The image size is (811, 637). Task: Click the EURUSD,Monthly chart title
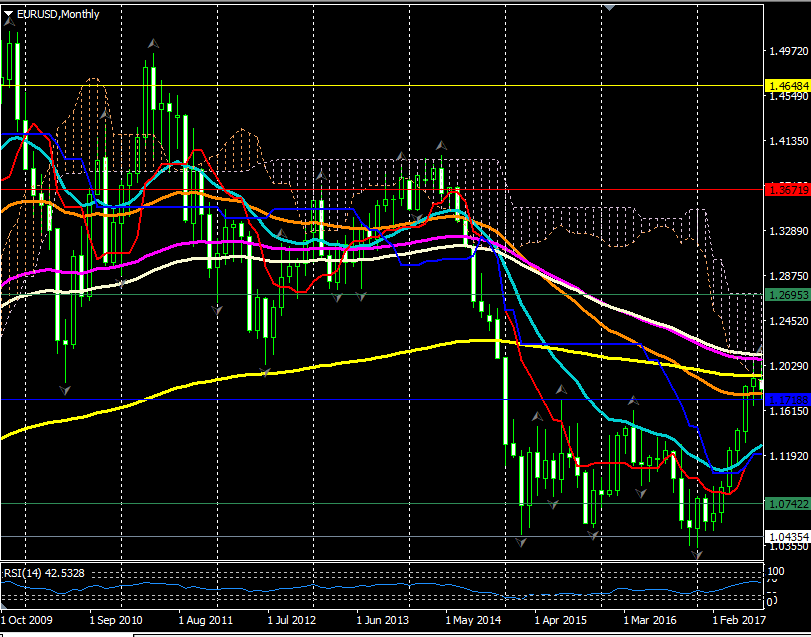51,13
